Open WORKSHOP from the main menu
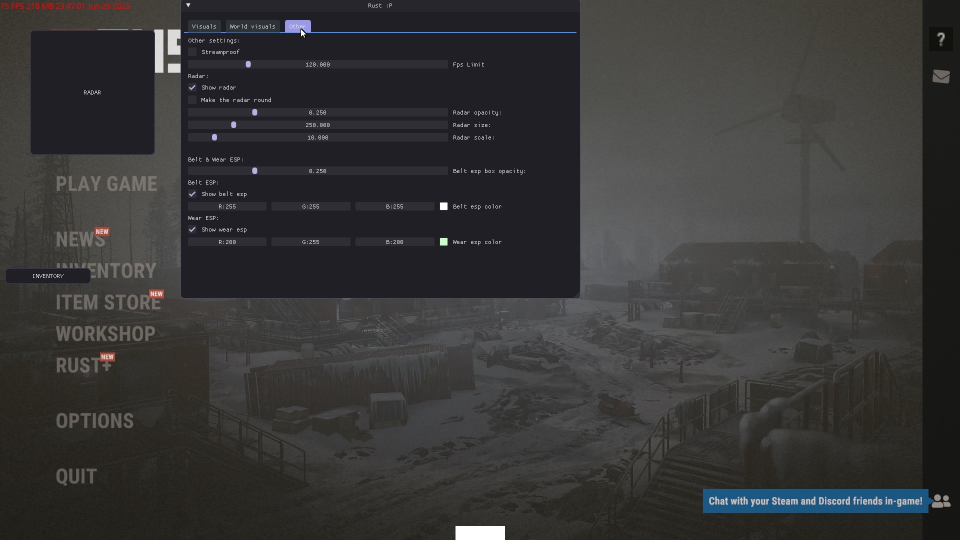Screen dimensions: 960x540 (105, 334)
